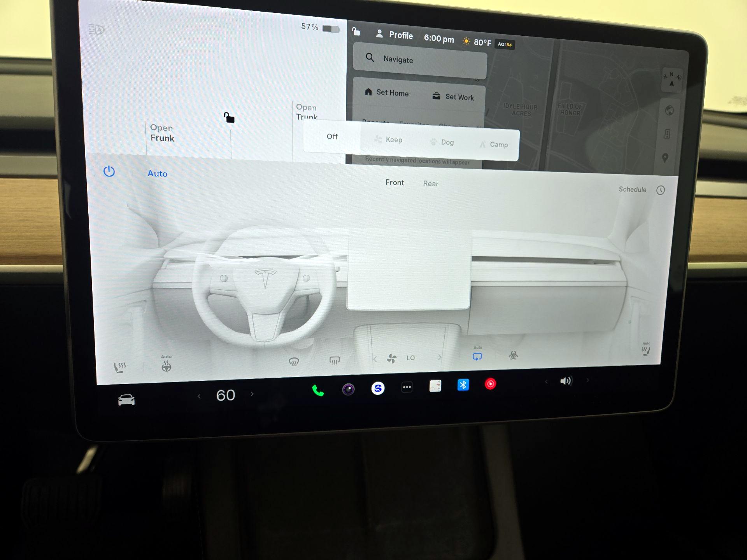Switch to Rear climate tab

coord(430,184)
